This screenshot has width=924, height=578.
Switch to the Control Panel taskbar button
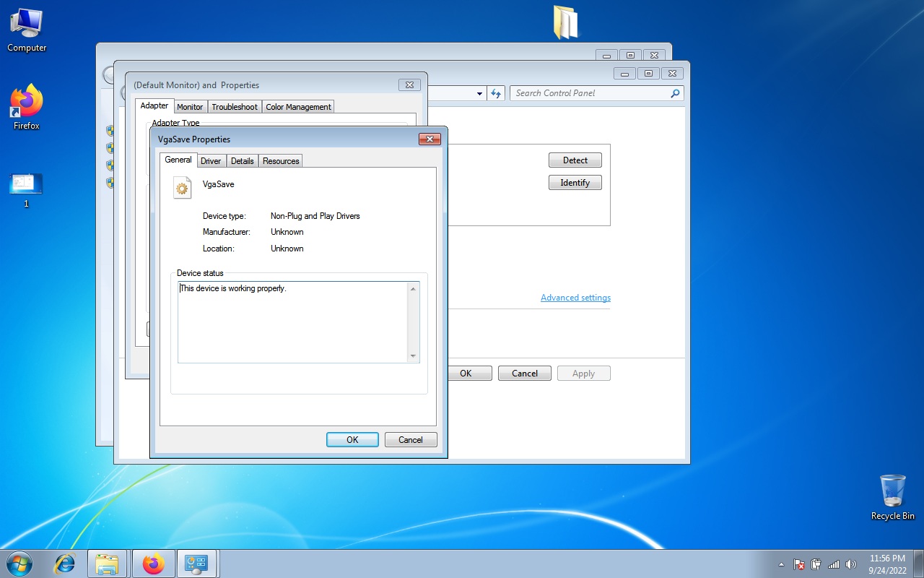point(197,564)
